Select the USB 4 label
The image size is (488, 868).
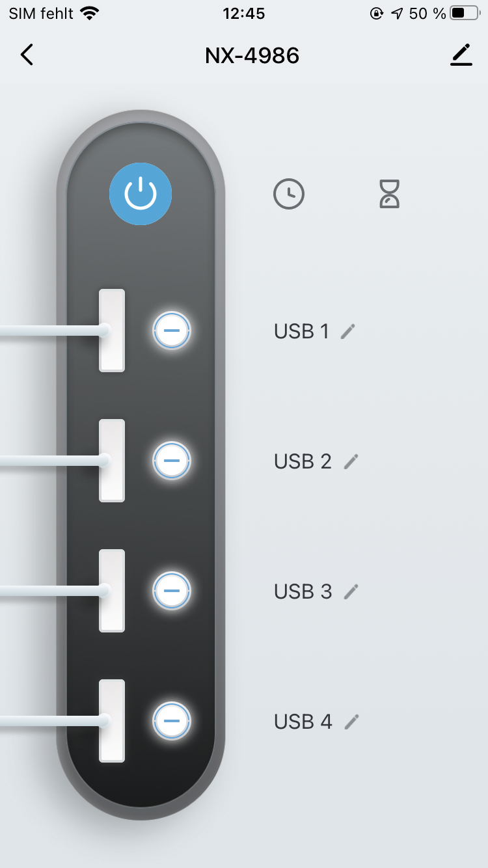pos(303,722)
